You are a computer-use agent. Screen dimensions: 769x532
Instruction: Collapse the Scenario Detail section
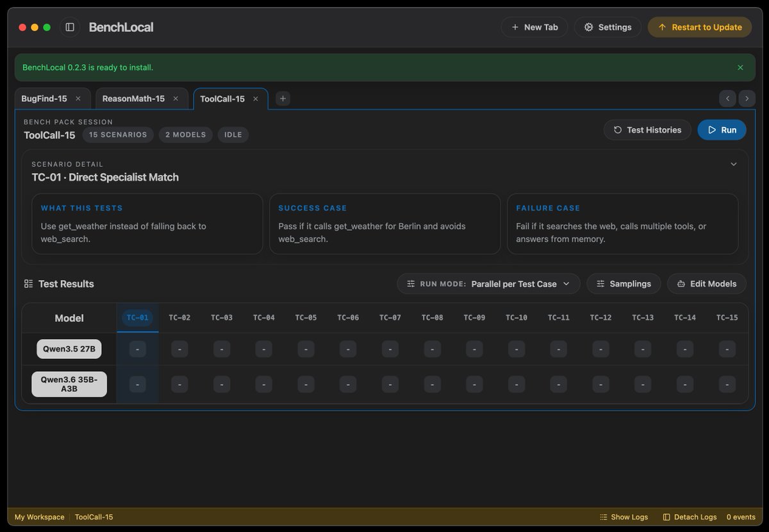tap(734, 164)
